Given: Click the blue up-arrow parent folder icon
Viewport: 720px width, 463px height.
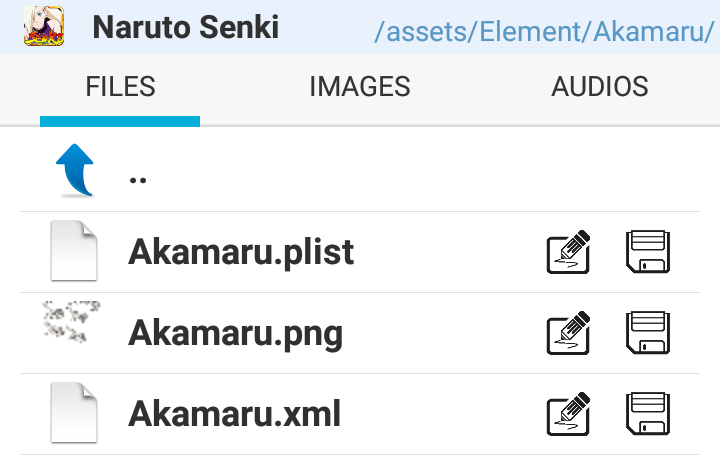Looking at the screenshot, I should coord(74,170).
